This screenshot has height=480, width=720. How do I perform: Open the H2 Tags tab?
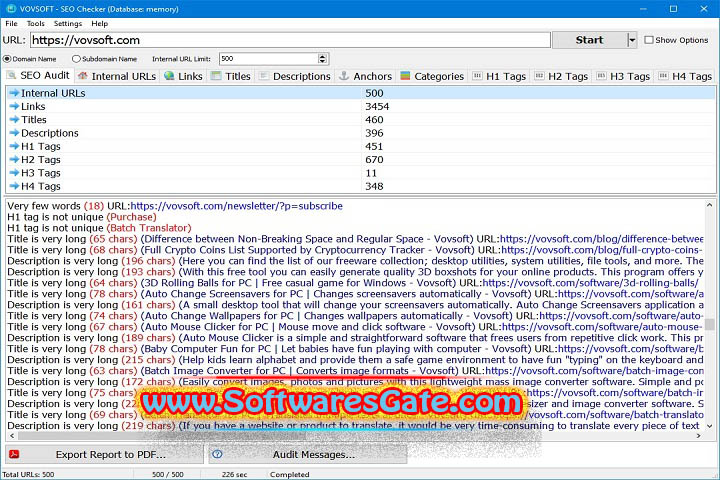[x=562, y=76]
